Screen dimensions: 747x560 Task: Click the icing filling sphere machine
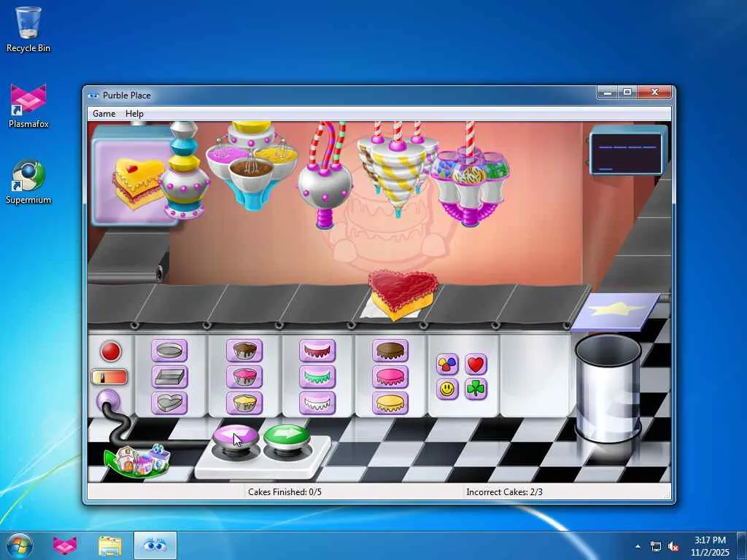325,177
